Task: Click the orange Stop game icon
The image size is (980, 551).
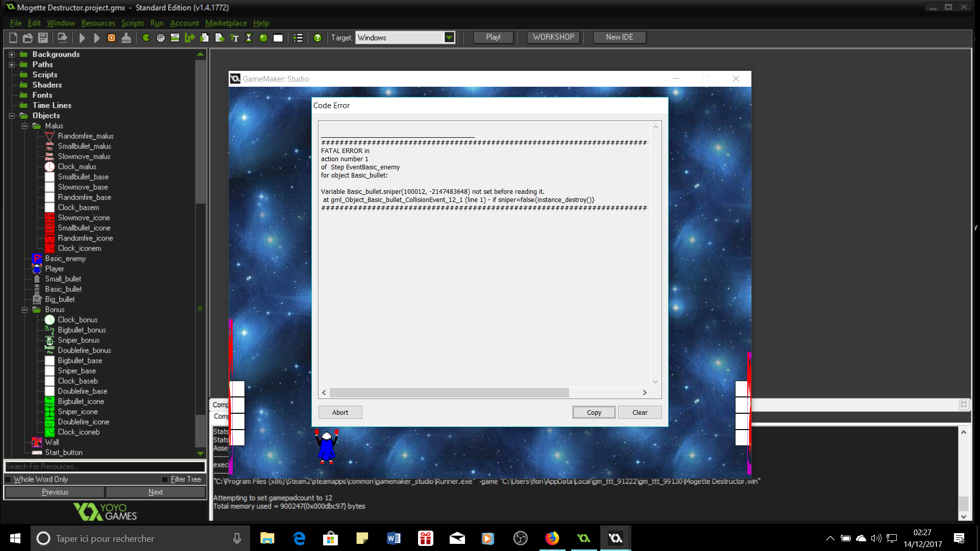Action: tap(111, 38)
